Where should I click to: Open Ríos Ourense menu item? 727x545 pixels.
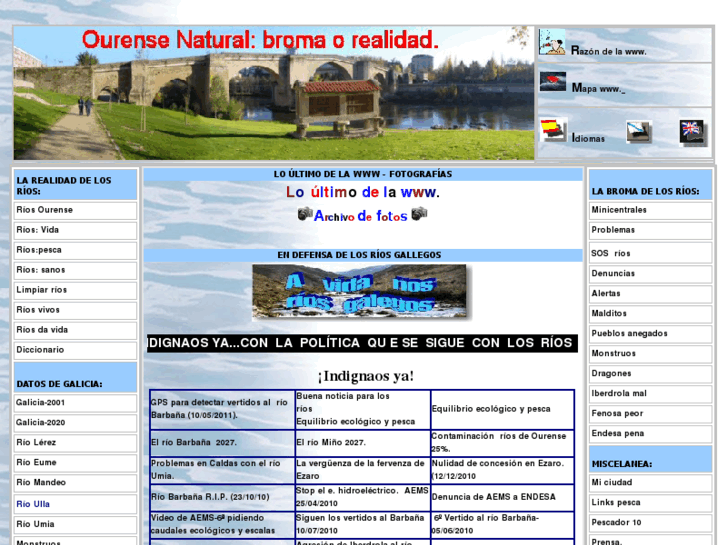(75, 210)
